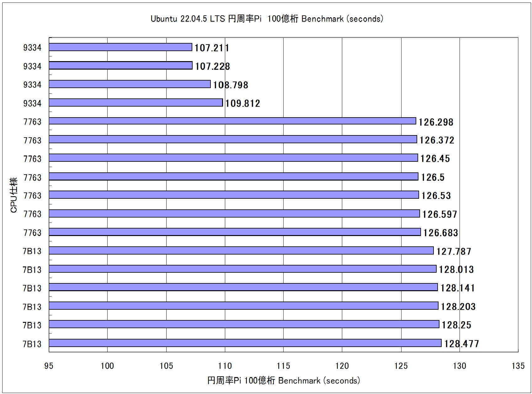This screenshot has width=532, height=394.
Task: Select the bar labeled 107.211
Action: (120, 47)
